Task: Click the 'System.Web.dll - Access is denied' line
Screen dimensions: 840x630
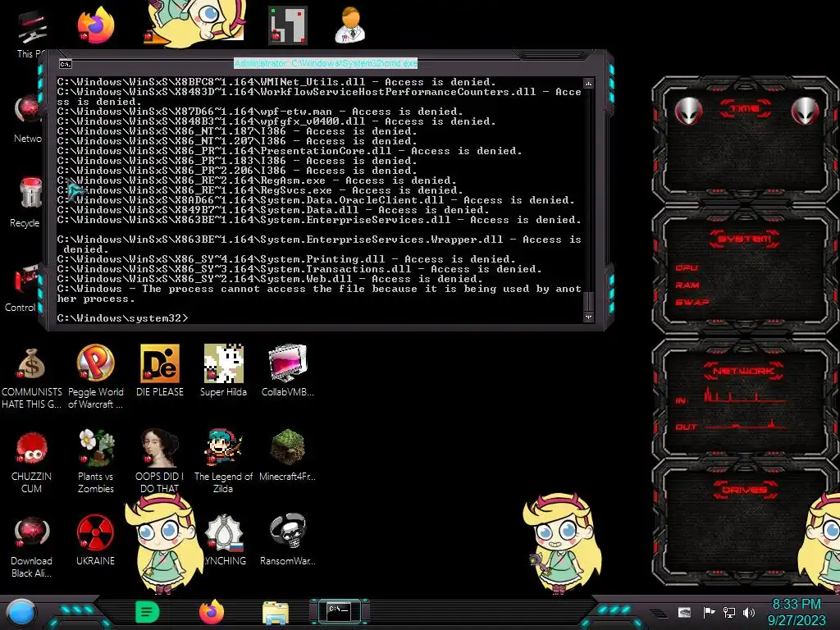Action: pyautogui.click(x=270, y=279)
